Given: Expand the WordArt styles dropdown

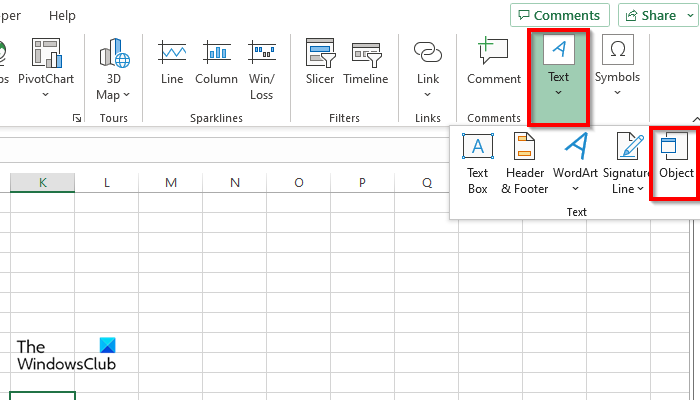Looking at the screenshot, I should (x=575, y=187).
